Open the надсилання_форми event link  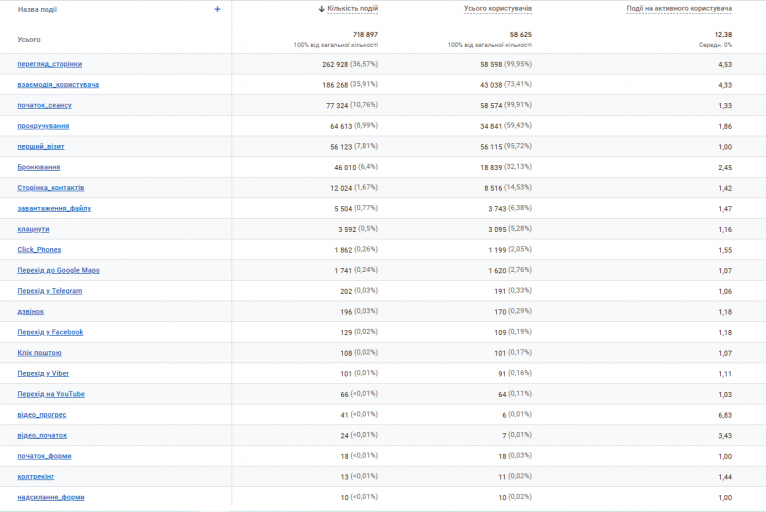coord(51,497)
